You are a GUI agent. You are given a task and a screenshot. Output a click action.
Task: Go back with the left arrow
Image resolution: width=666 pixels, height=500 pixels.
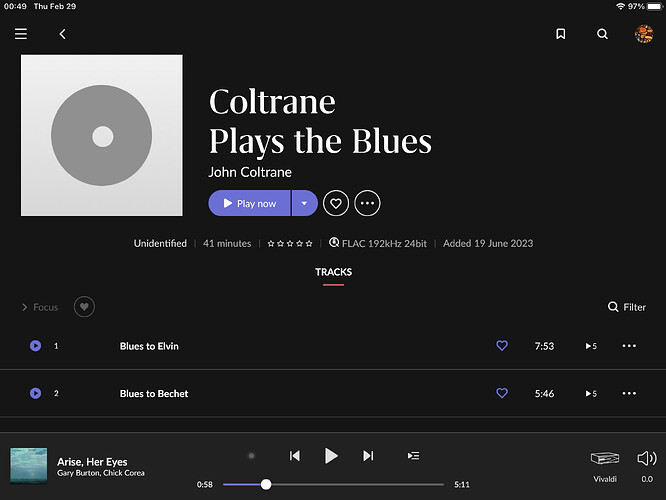click(62, 34)
